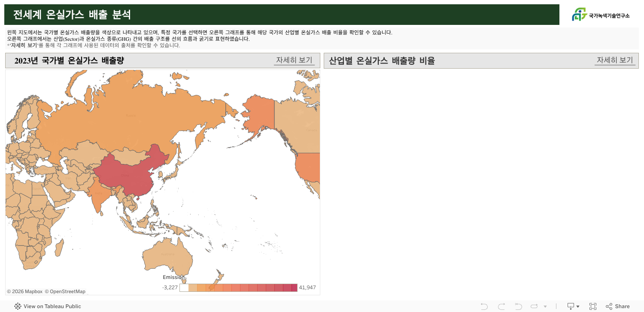Click the Revert (reset view) icon
Screen dimensions: 644x312
click(x=518, y=306)
